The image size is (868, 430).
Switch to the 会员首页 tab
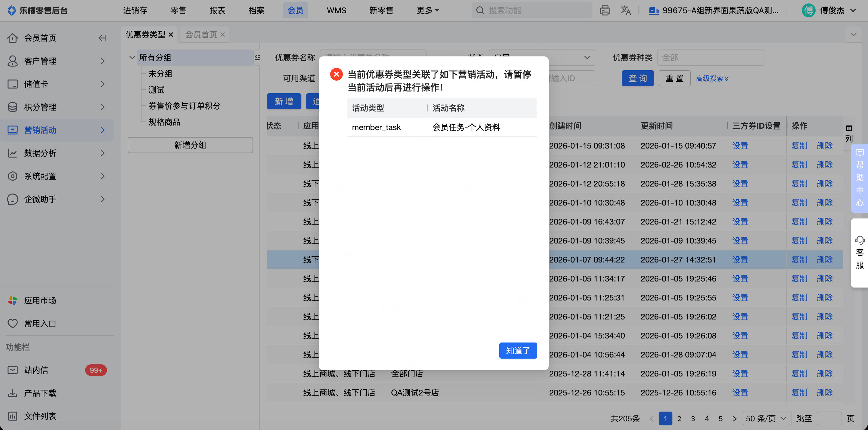point(201,35)
